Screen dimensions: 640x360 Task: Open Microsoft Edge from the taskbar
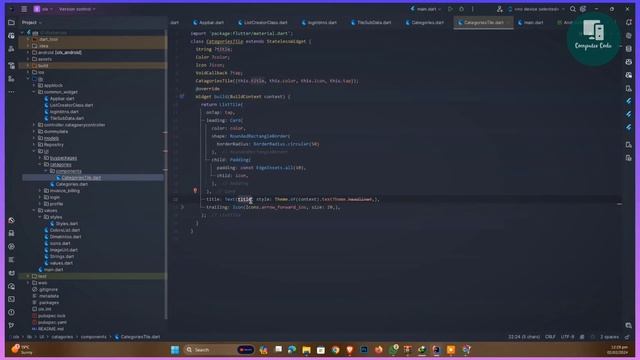click(x=292, y=350)
